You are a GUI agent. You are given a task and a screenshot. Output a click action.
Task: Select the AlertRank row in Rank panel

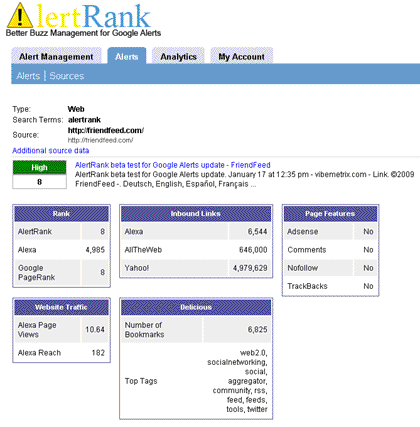click(61, 231)
